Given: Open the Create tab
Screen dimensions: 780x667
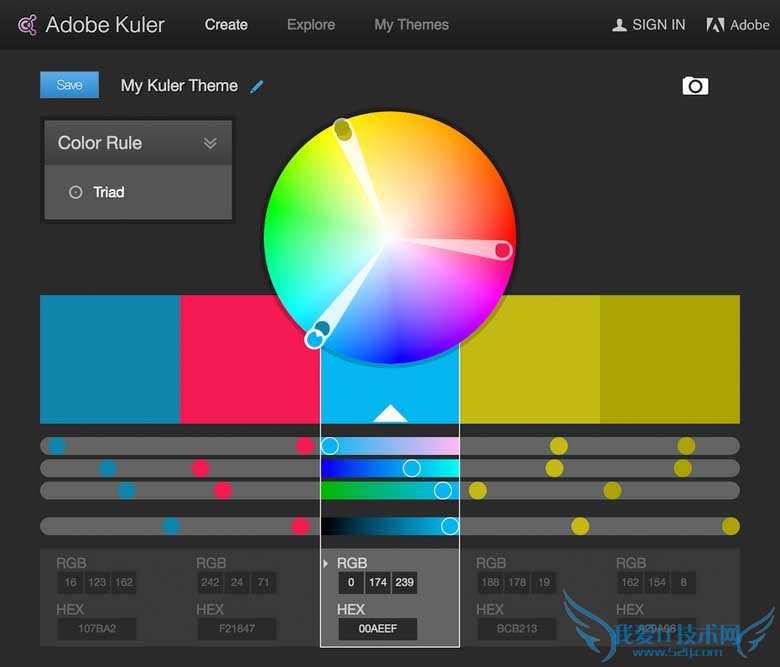Looking at the screenshot, I should pyautogui.click(x=226, y=25).
